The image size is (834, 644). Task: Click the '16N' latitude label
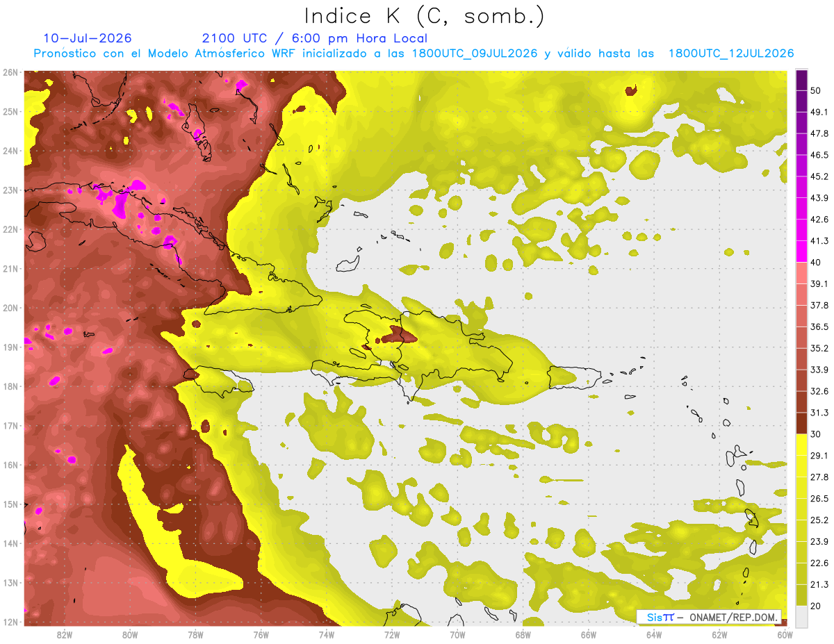10,465
